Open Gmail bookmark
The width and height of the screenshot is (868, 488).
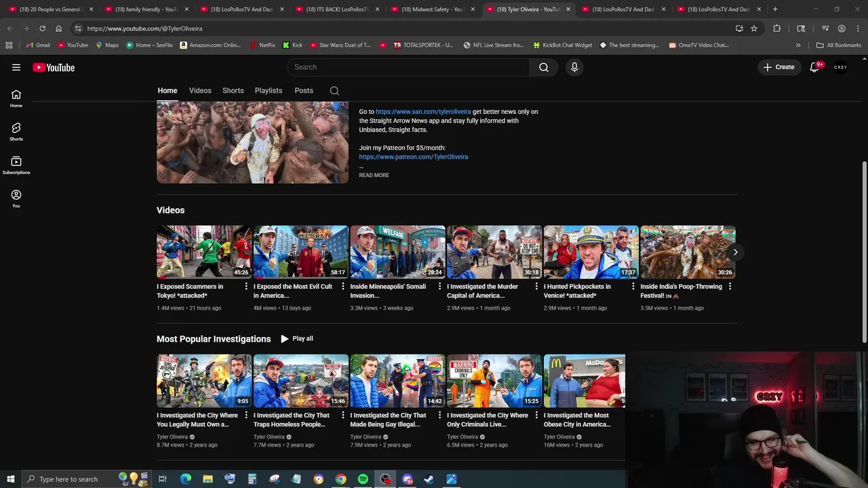pos(37,45)
